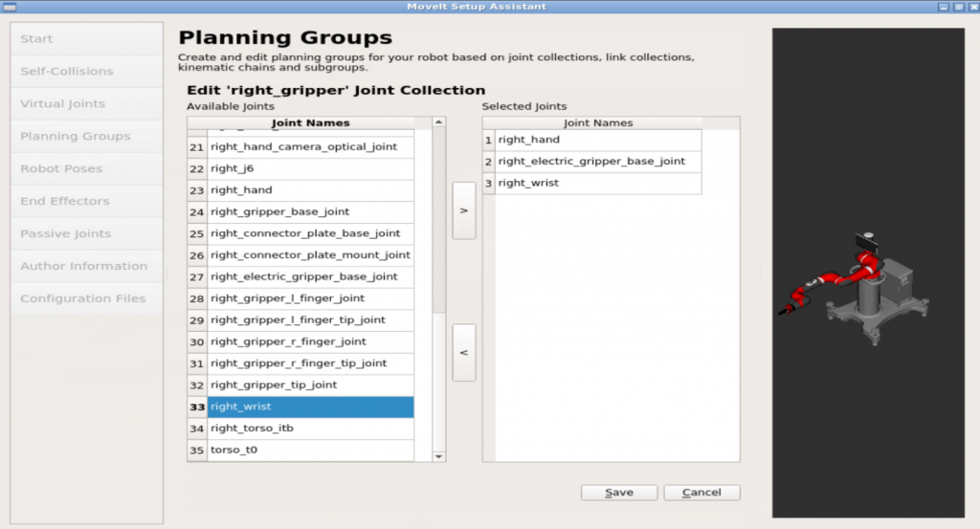Select right_electric_gripper_base_joint in Selected Joints

tap(598, 162)
